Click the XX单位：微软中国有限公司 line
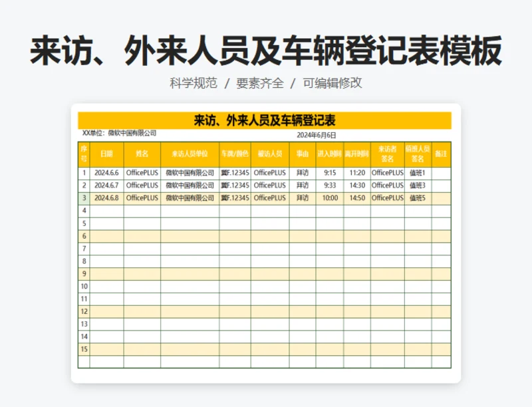 tap(119, 133)
